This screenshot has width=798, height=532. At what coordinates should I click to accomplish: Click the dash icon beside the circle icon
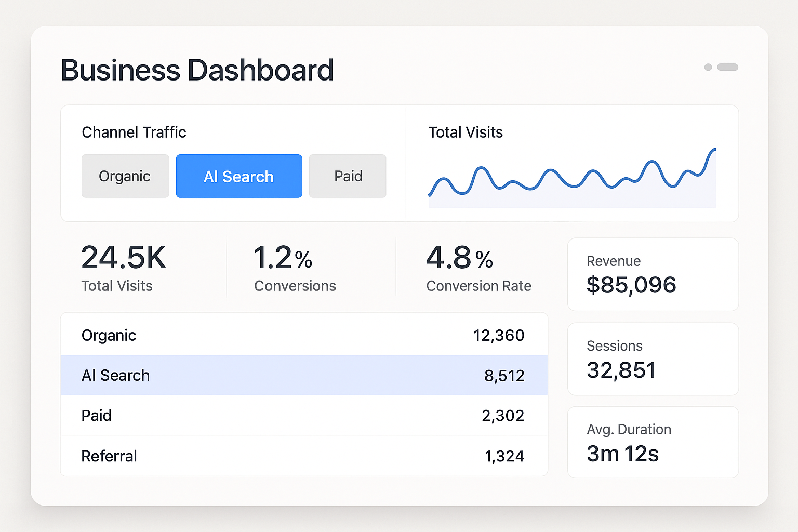click(x=727, y=67)
